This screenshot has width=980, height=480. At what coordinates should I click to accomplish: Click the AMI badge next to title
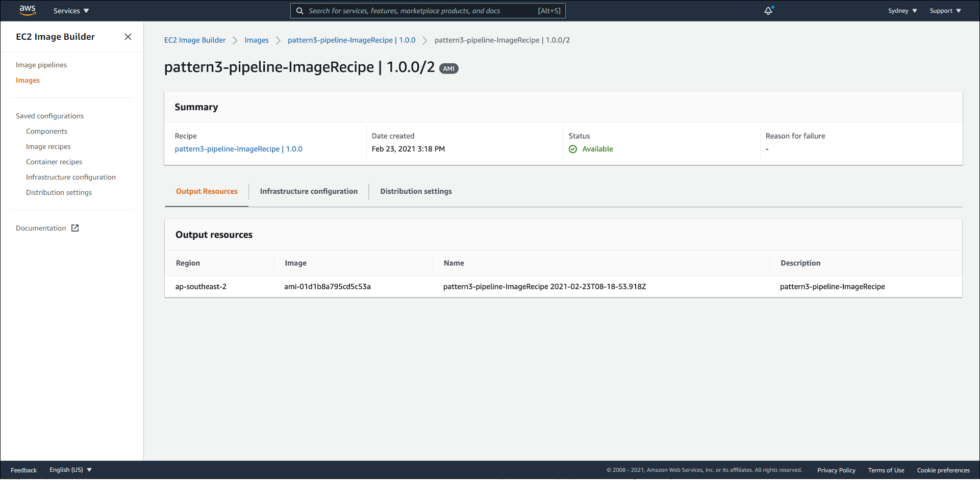point(449,68)
